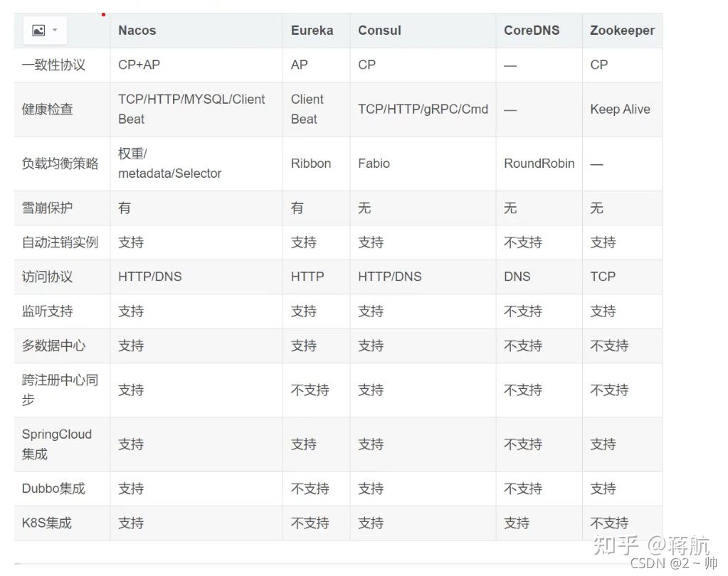
Task: Click Eureka's Client Beat health check cell
Action: tap(307, 110)
